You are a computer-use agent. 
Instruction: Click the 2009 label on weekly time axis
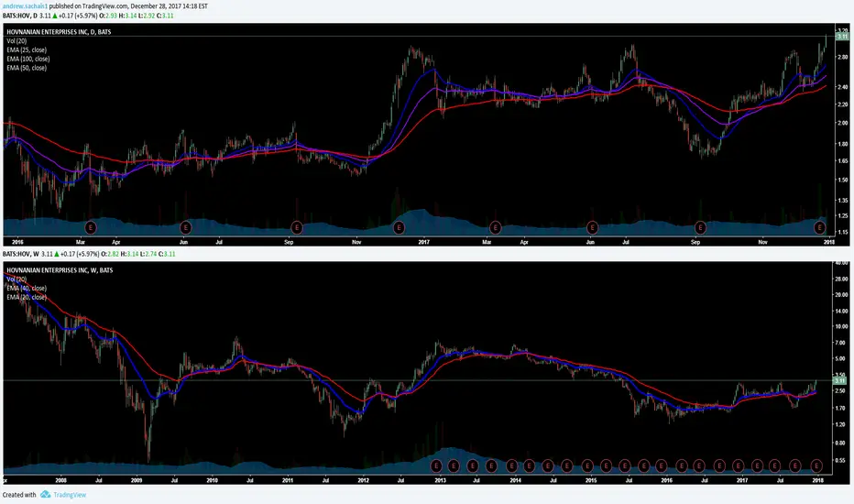137,480
